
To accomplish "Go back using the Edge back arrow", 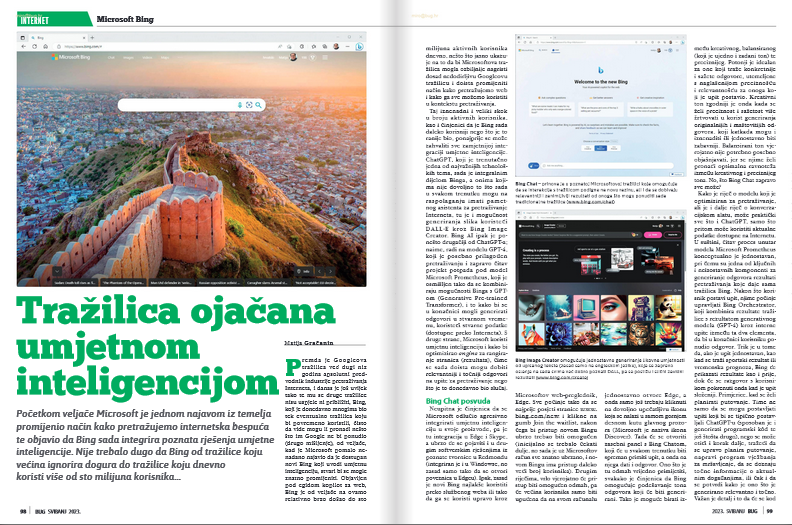I will point(24,46).
